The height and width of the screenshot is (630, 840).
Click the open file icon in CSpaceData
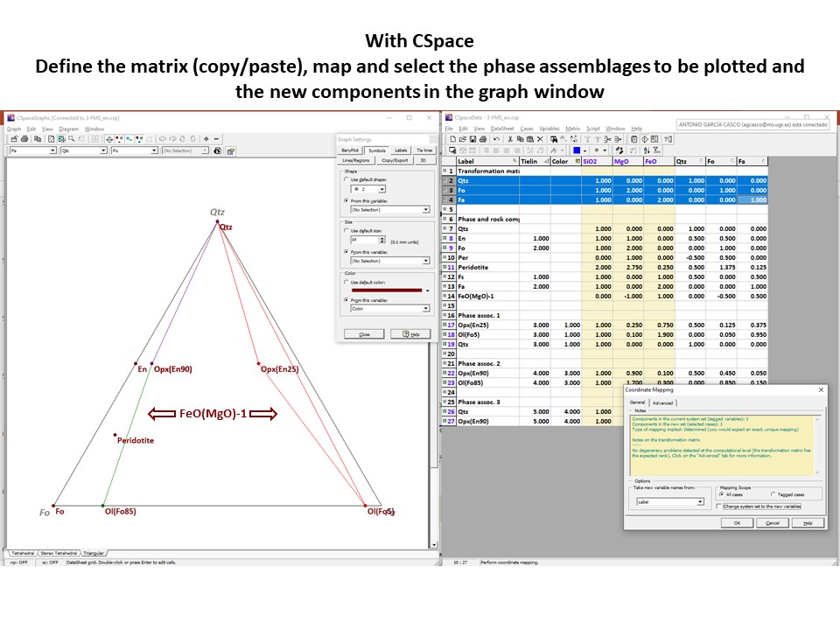click(x=462, y=139)
